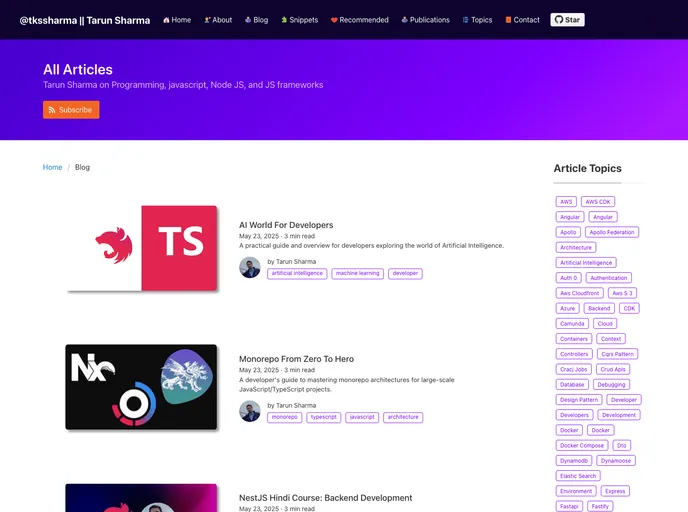Screen dimensions: 688x512
Task: Select the Debugging topic
Action: pyautogui.click(x=611, y=385)
